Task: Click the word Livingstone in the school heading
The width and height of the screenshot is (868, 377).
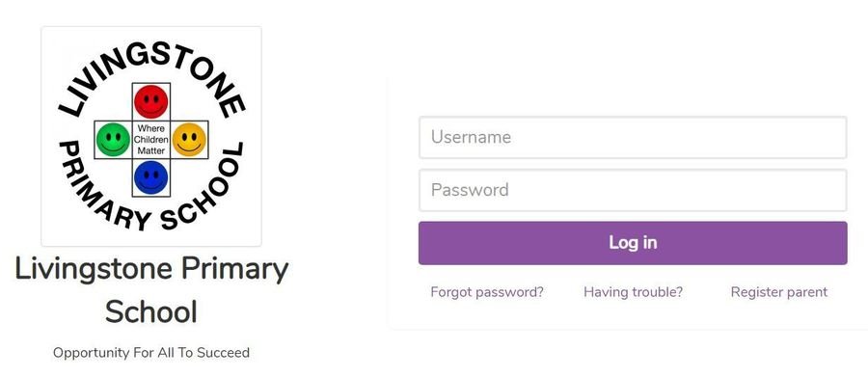Action: pyautogui.click(x=94, y=270)
